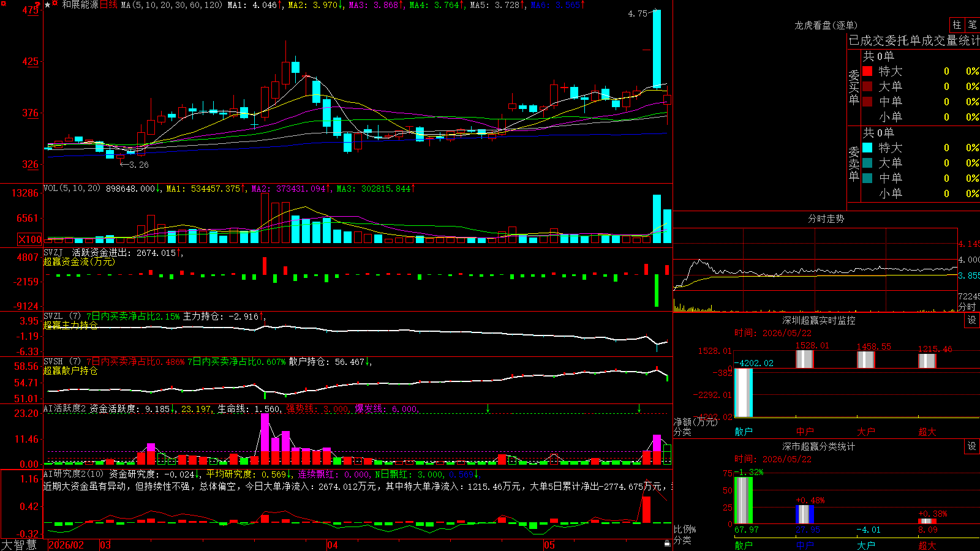Click the 大户 bar showing 1458.55
This screenshot has height=551, width=980.
pyautogui.click(x=865, y=360)
